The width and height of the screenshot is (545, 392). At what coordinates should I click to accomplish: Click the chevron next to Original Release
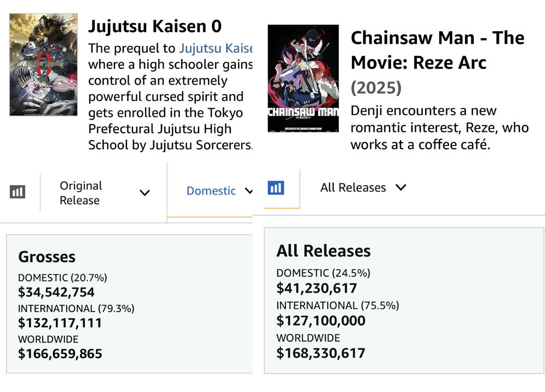point(144,193)
